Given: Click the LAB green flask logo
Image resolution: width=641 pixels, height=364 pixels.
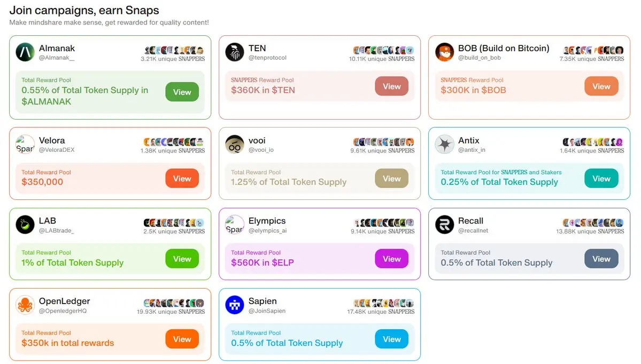Looking at the screenshot, I should tap(25, 224).
